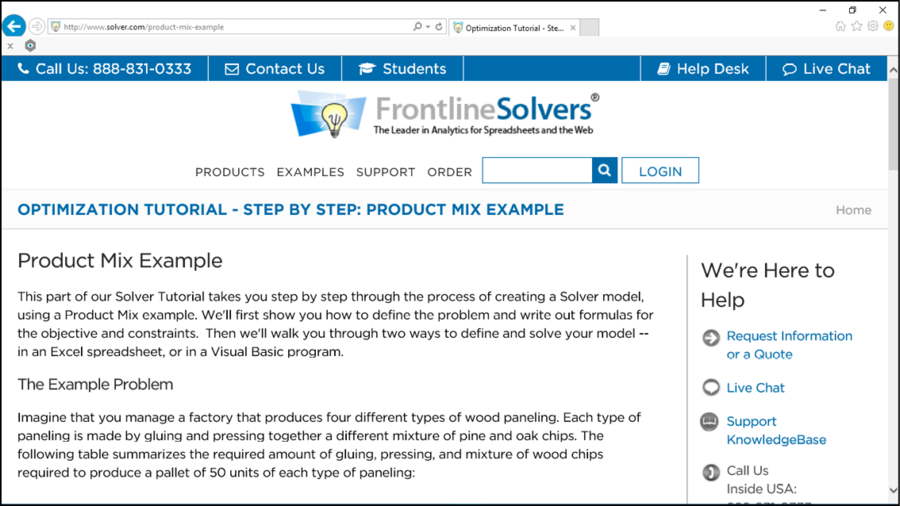The width and height of the screenshot is (900, 506).
Task: Open the SUPPORT menu
Action: coord(386,172)
